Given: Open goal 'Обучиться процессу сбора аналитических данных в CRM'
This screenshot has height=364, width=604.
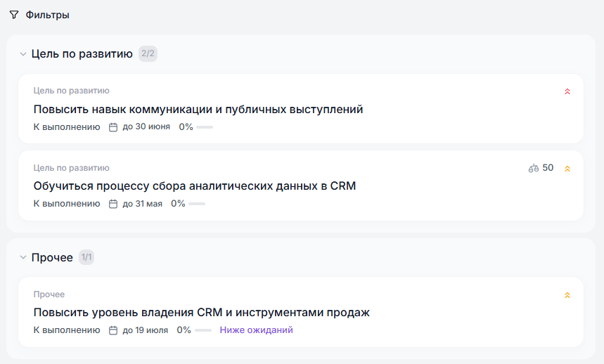Looking at the screenshot, I should click(x=195, y=186).
